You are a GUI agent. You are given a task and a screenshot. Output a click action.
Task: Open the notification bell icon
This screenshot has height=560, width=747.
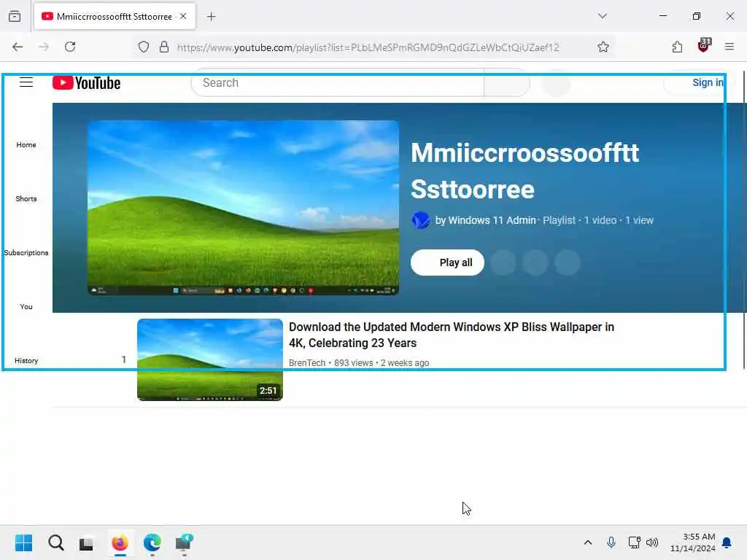point(727,542)
